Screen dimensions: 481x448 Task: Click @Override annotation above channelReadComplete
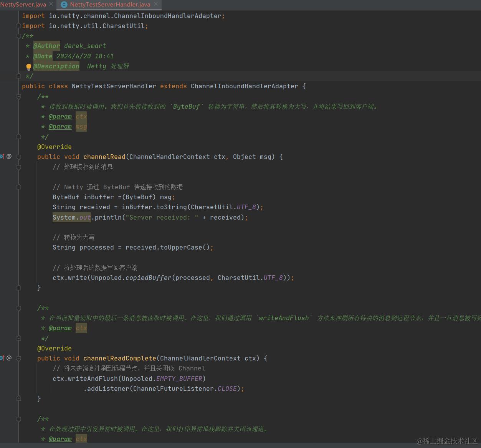(55, 349)
